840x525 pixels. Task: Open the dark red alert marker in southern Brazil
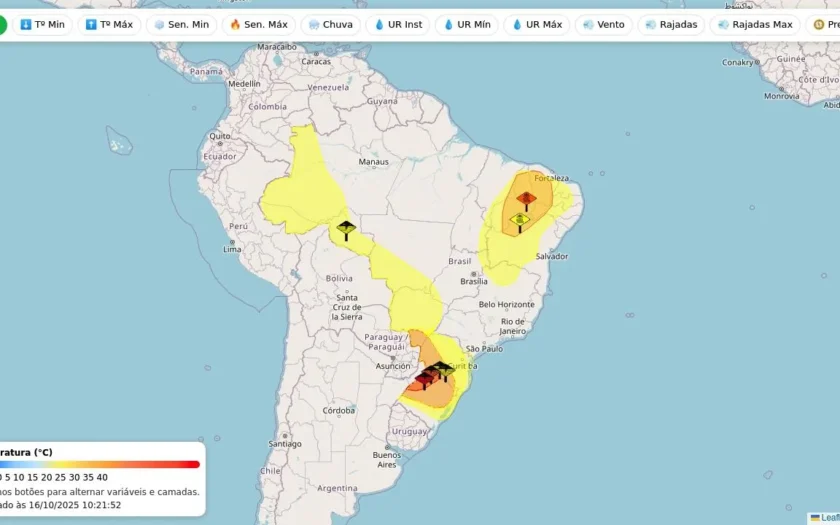[424, 379]
